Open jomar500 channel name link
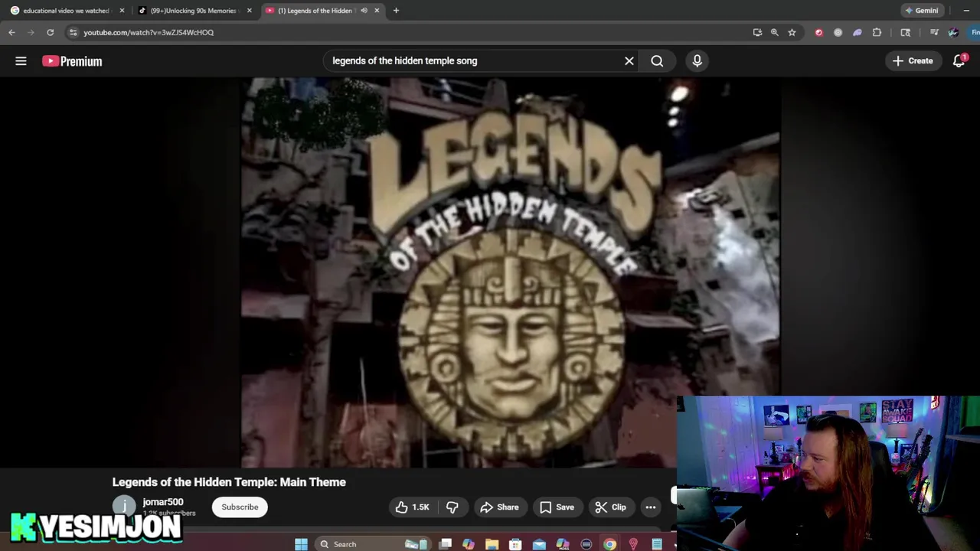 click(x=162, y=502)
